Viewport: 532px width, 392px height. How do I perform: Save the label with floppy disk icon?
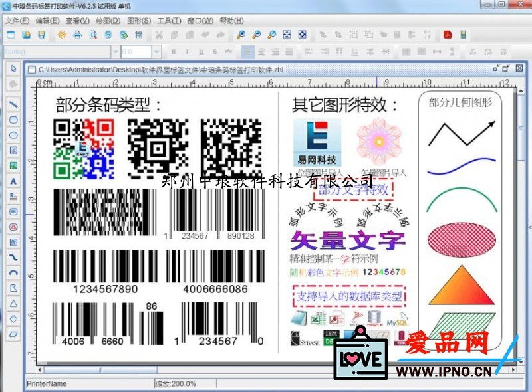[x=42, y=35]
